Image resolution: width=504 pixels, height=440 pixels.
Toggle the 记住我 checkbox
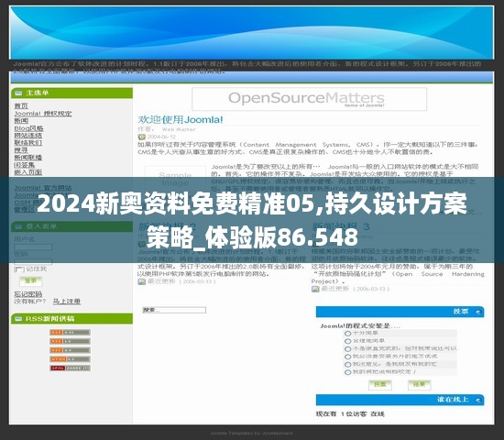point(19,269)
